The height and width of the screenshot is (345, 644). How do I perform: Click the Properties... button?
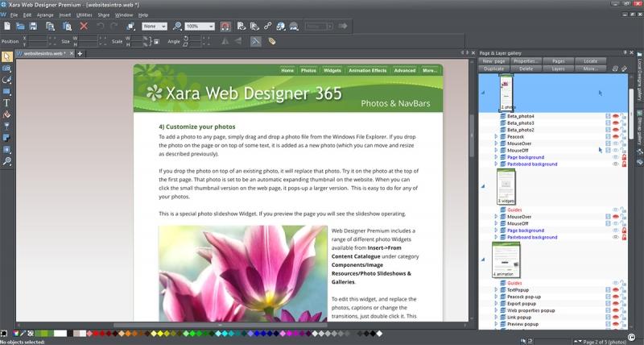point(526,60)
